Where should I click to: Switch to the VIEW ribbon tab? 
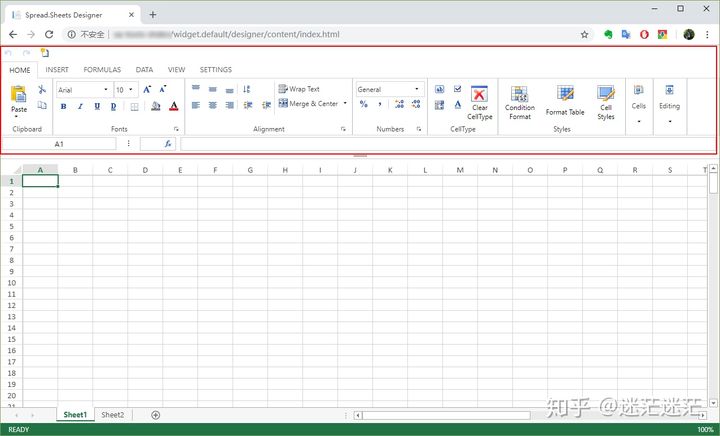[176, 70]
